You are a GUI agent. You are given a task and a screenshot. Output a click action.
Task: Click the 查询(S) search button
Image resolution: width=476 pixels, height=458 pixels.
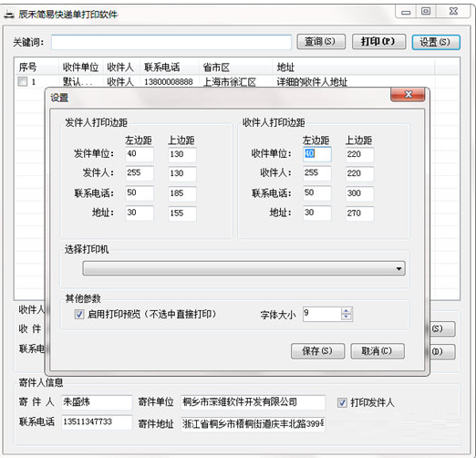(321, 42)
